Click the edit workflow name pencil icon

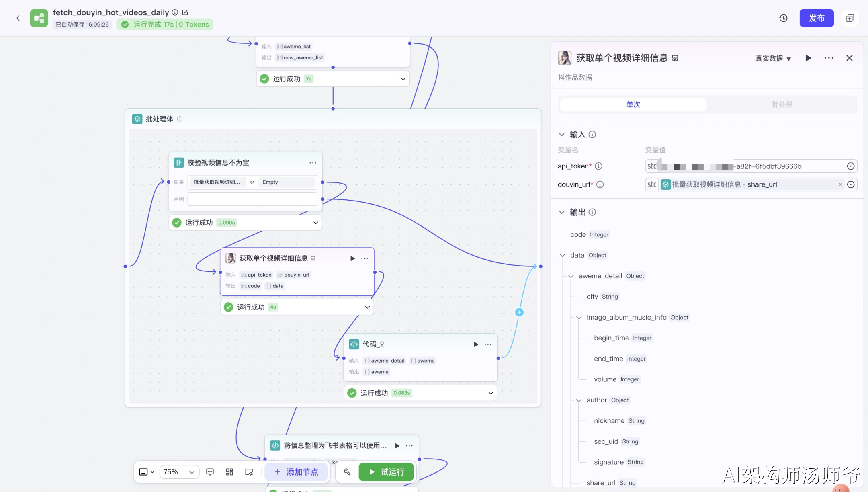[x=185, y=12]
